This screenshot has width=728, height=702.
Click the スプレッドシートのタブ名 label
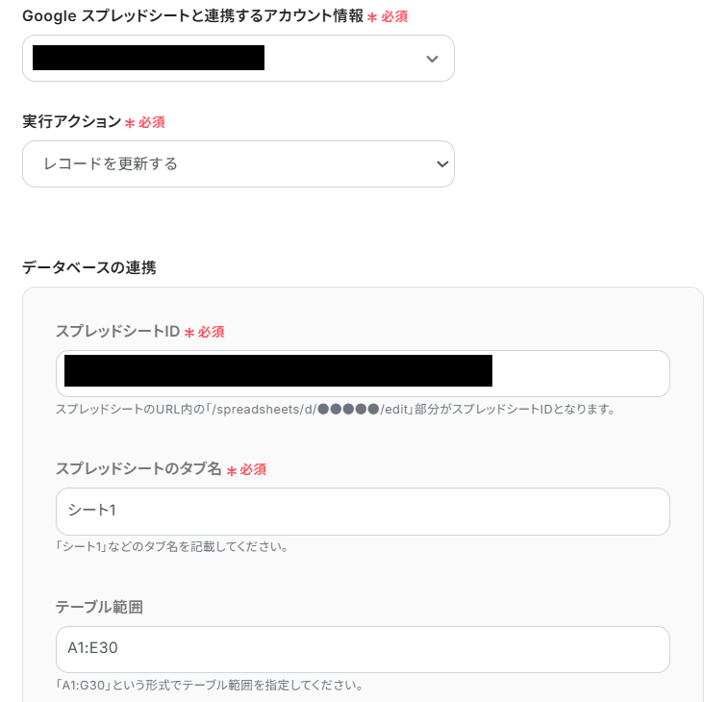point(138,469)
